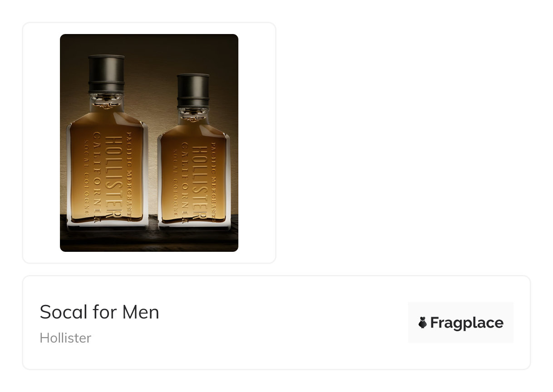Click the dark cap of smaller bottle

point(193,91)
